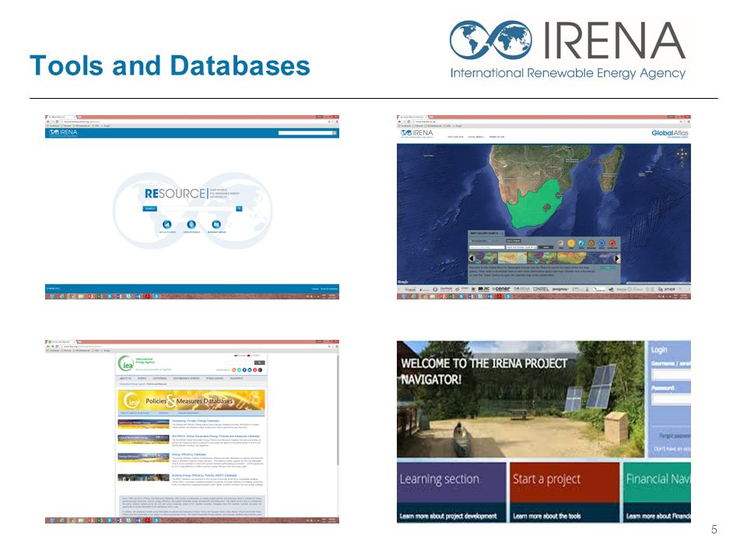Click the Start a project tile
Viewport: 747px width, 560px height.
pos(565,492)
